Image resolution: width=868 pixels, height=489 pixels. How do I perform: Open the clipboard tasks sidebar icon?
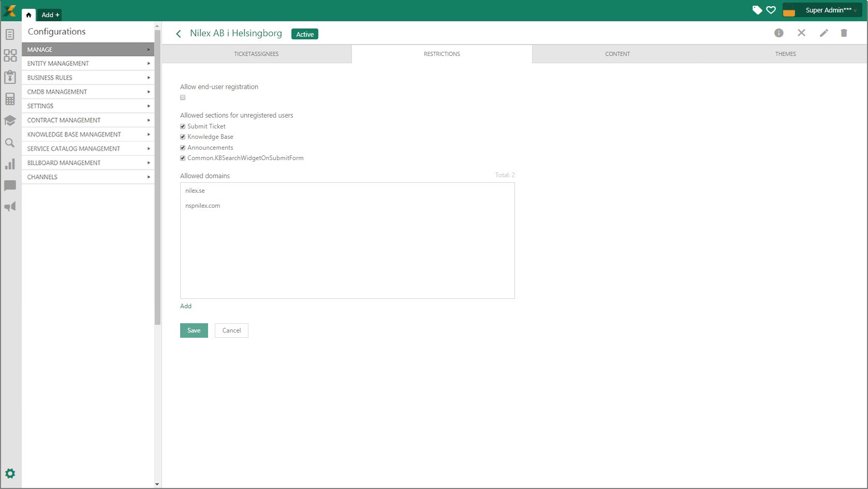(10, 77)
